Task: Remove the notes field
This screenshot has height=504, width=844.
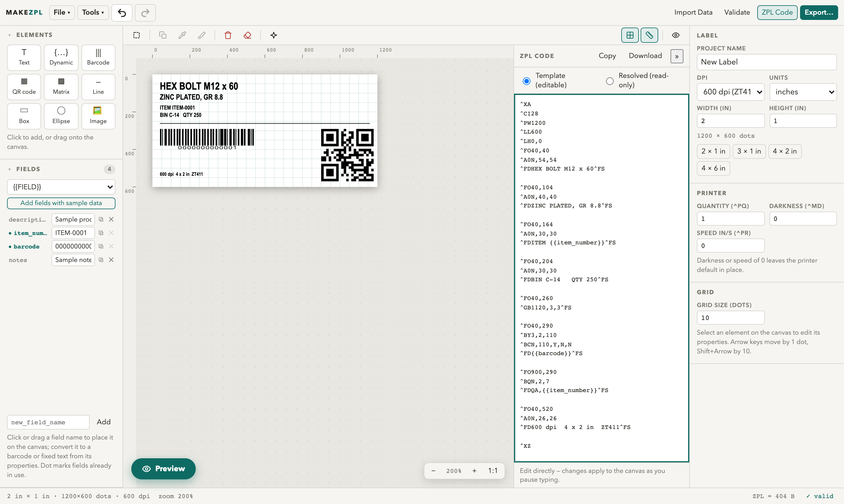Action: (111, 260)
